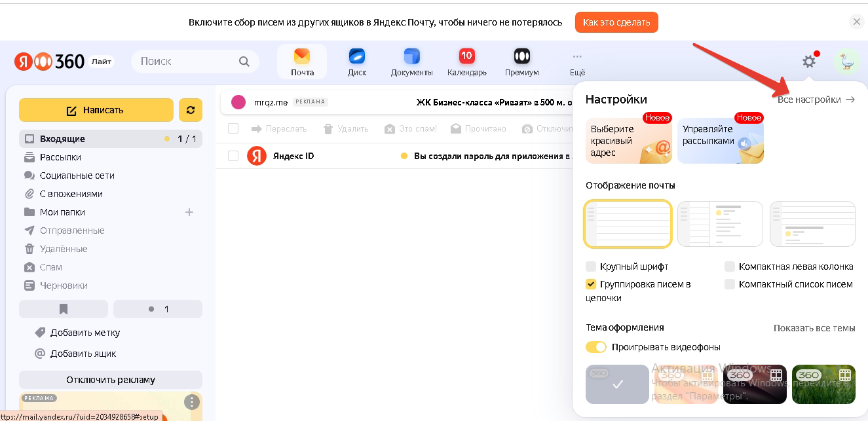Click the Яндекс 360 logo
The width and height of the screenshot is (868, 421).
pos(50,62)
